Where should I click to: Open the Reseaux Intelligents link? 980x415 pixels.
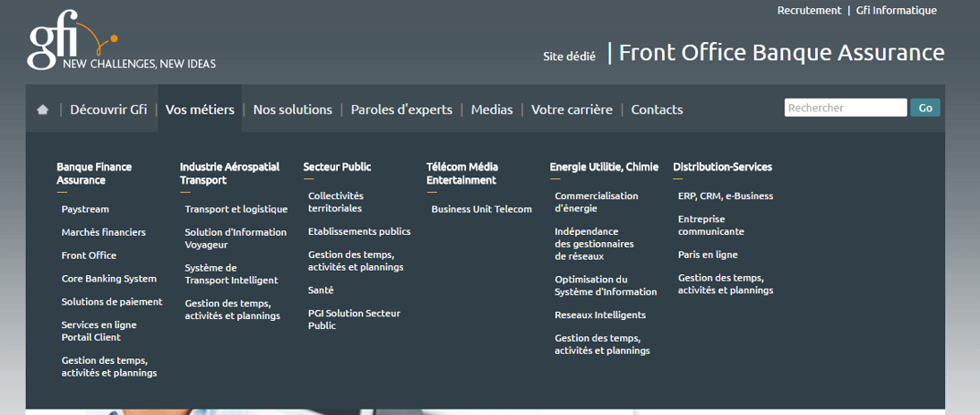tap(600, 315)
